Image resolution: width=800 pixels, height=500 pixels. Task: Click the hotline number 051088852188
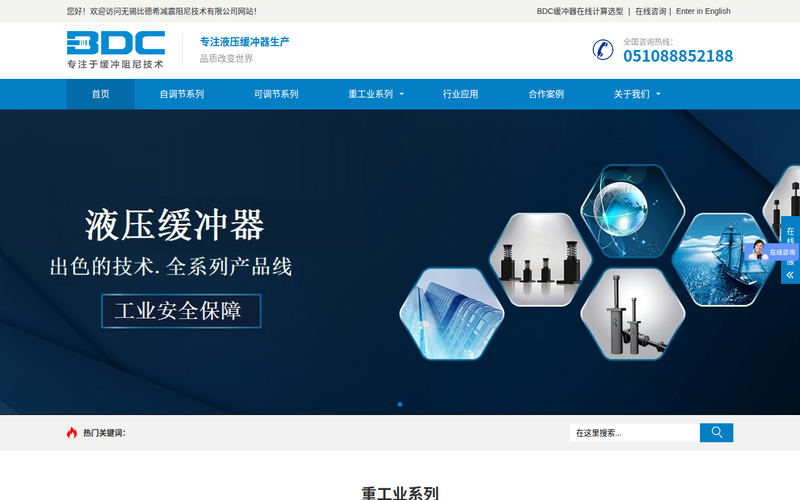point(678,56)
